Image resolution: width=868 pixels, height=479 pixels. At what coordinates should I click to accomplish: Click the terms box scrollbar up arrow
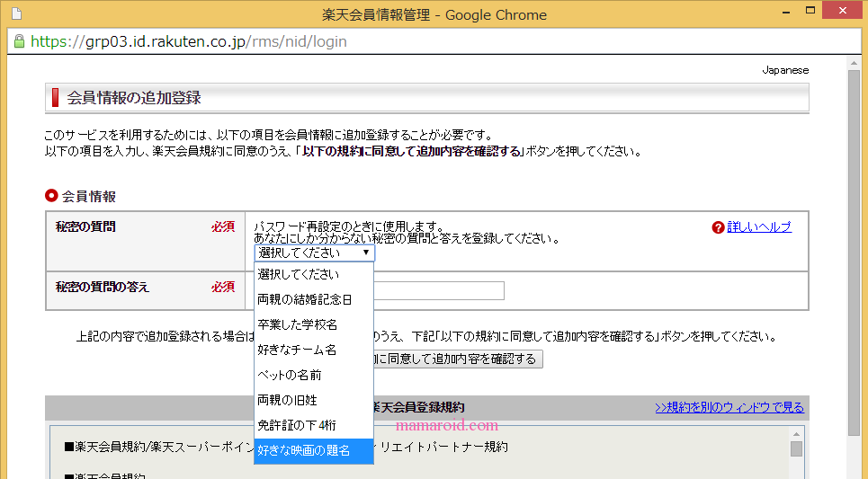point(796,434)
